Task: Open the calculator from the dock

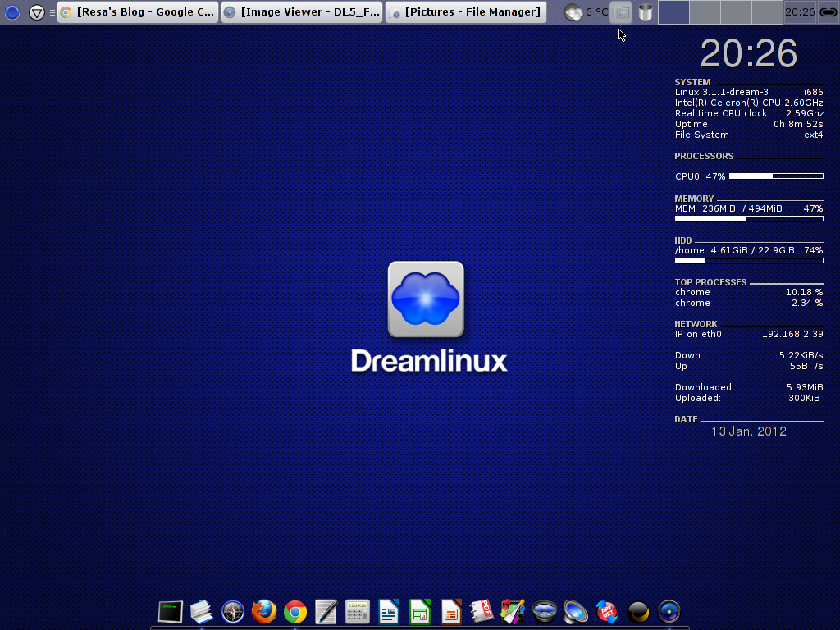Action: (358, 612)
